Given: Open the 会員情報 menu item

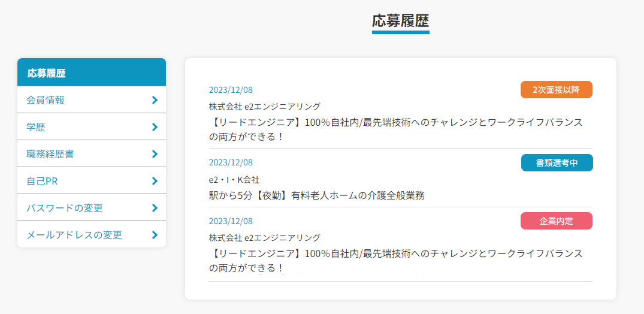Looking at the screenshot, I should coord(92,100).
